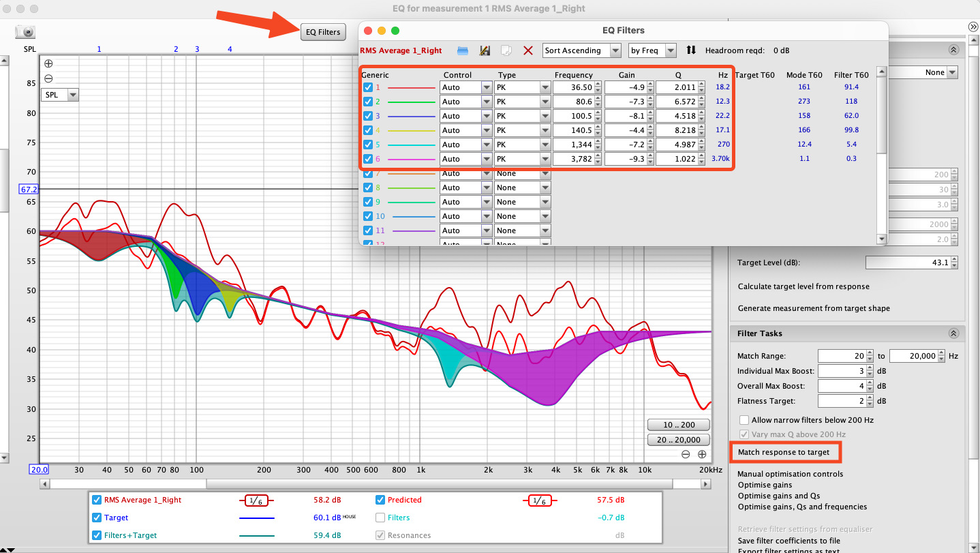Viewport: 980px width, 553px height.
Task: Click the horizontal zoom-out minus icon near the 20..20,000 button
Action: point(686,454)
